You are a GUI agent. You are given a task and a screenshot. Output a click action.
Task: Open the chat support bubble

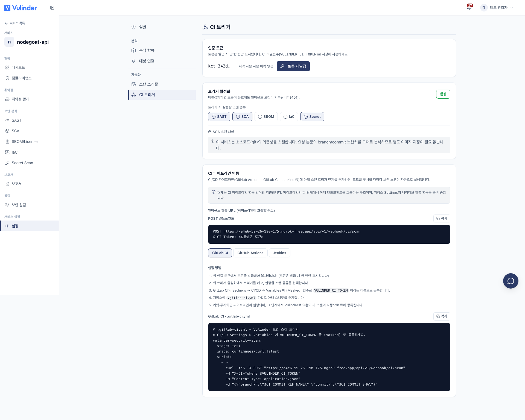(511, 281)
